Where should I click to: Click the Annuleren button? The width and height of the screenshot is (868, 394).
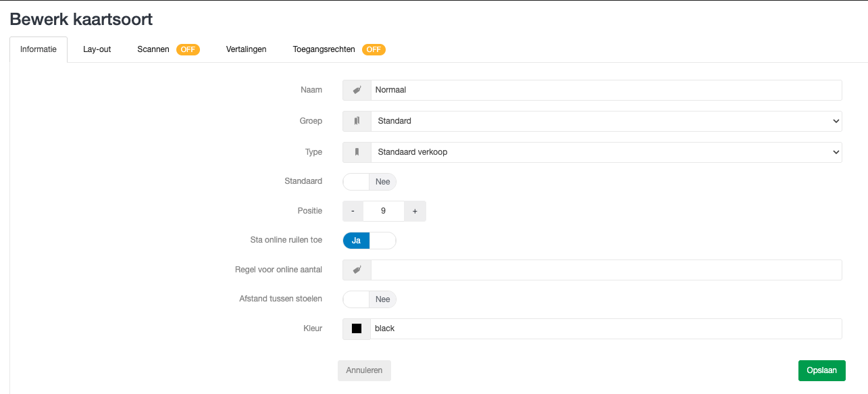click(364, 370)
